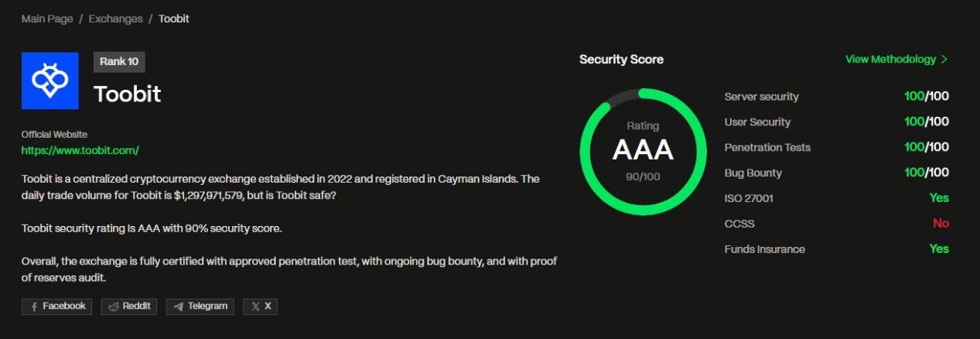Go to Exchanges breadcrumb

(116, 19)
